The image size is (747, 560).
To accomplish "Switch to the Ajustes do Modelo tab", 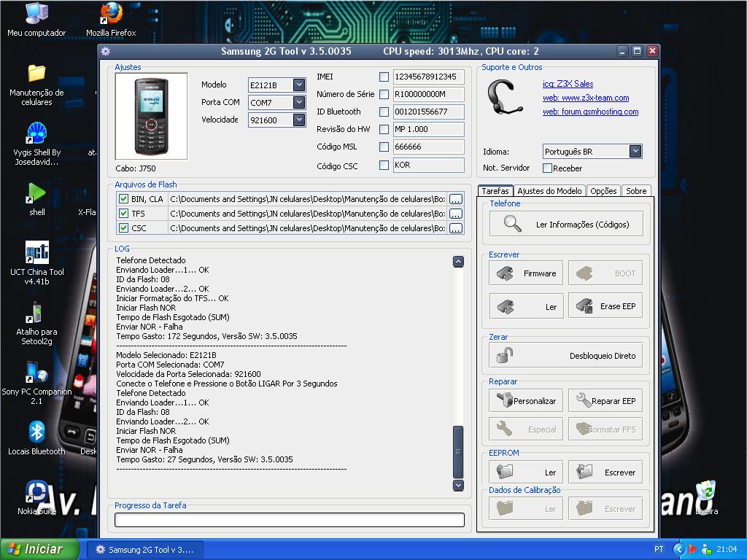I will pyautogui.click(x=549, y=191).
